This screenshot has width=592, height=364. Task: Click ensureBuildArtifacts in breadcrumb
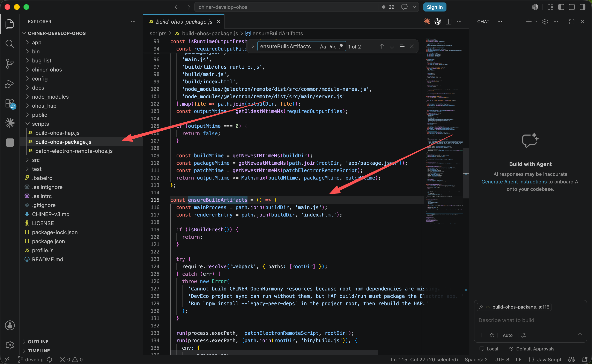coord(277,33)
